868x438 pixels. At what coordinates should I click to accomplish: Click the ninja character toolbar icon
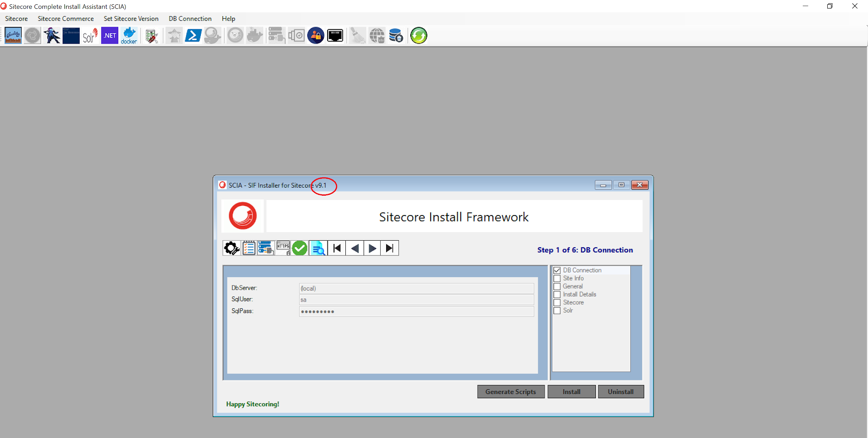(x=52, y=36)
